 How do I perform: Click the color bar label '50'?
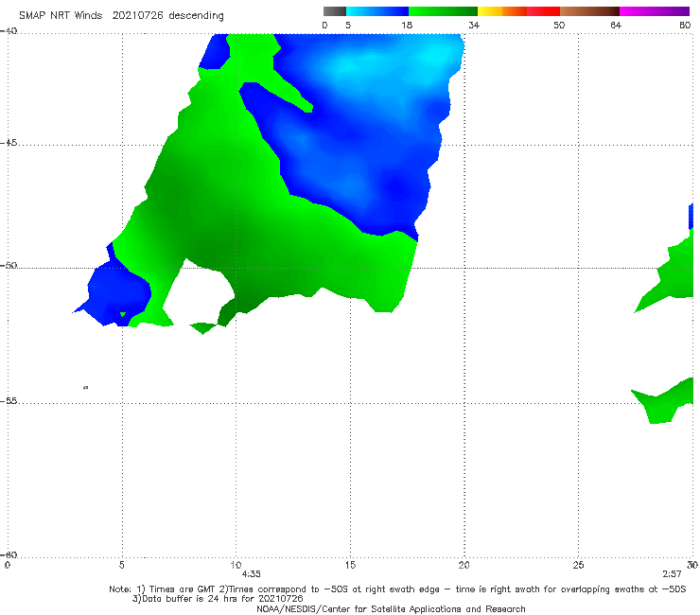[559, 25]
